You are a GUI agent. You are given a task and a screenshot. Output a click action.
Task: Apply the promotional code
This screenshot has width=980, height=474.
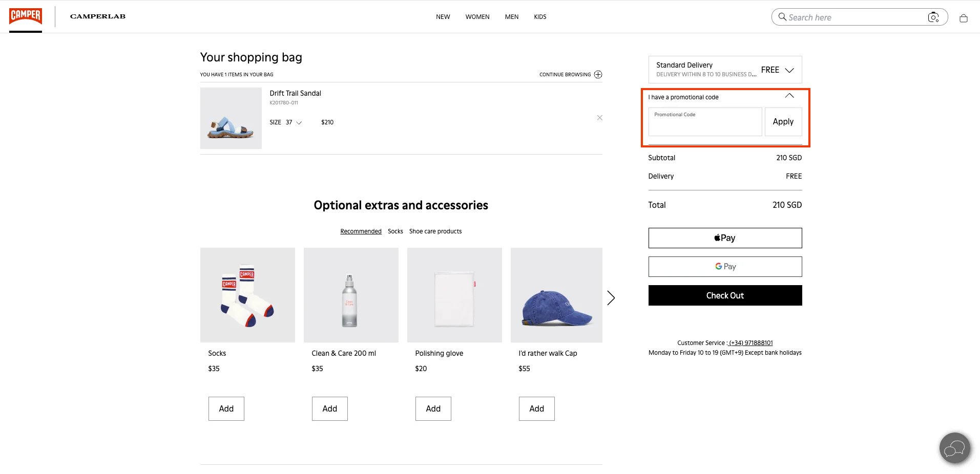pos(783,122)
